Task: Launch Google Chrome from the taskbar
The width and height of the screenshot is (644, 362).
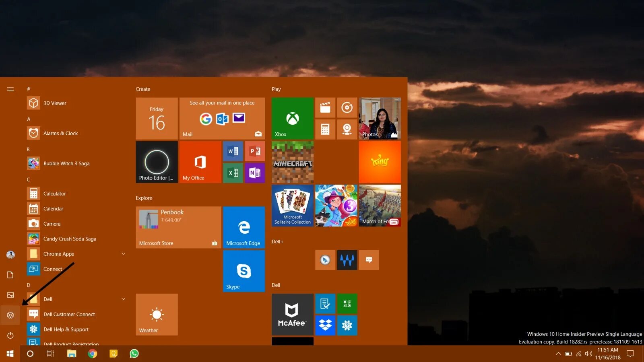Action: [x=93, y=354]
